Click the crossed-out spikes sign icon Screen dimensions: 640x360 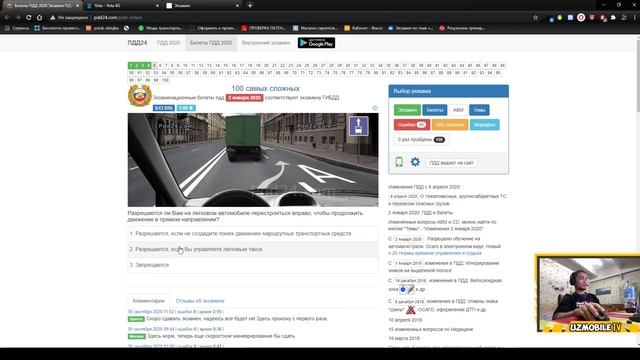(x=411, y=309)
